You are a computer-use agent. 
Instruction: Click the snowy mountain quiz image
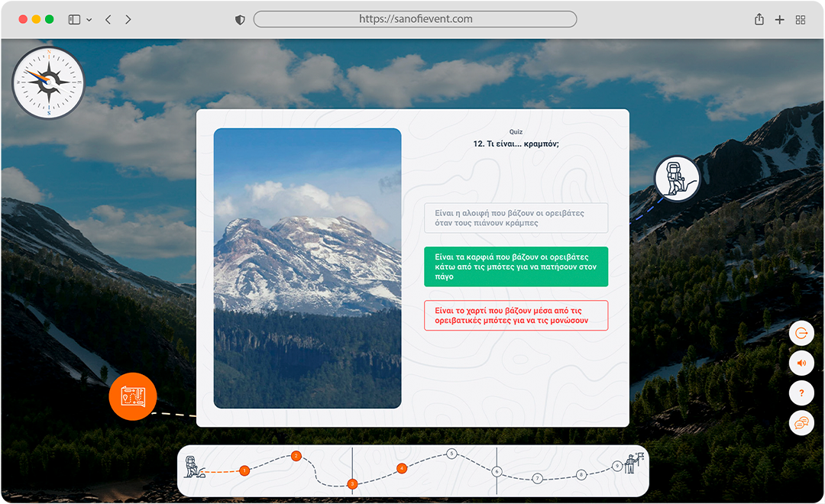307,268
